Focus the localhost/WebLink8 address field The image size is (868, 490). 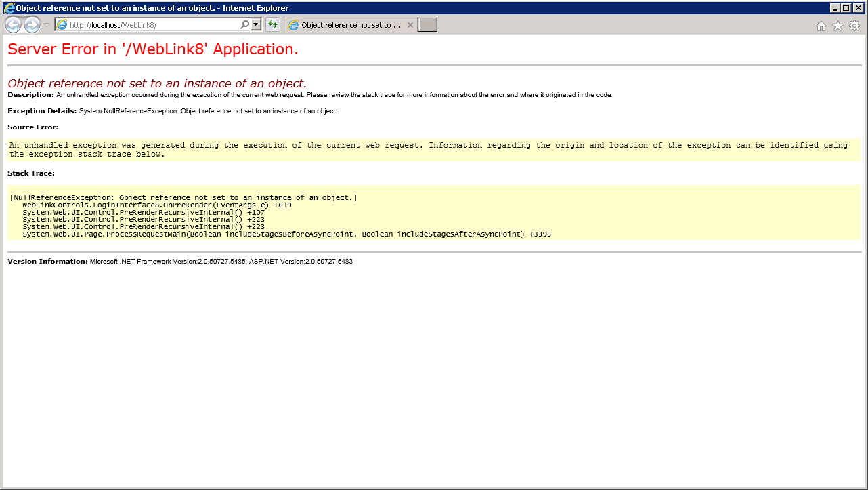pos(149,25)
